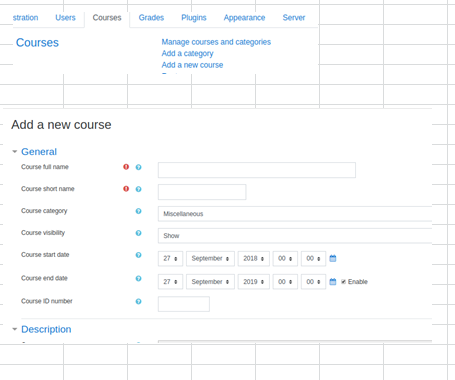Open end date minute dropdown

coord(313,282)
